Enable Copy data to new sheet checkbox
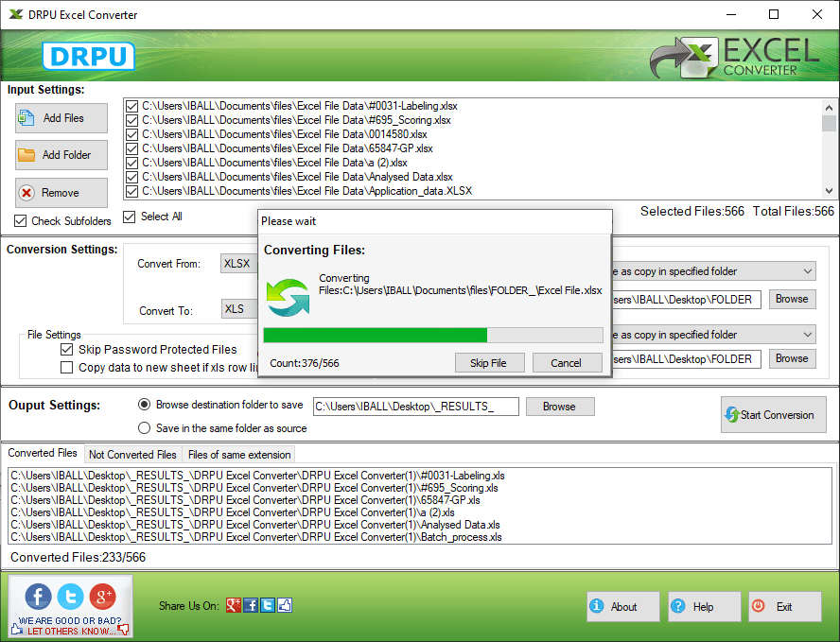Viewport: 840px width, 642px height. 67,368
